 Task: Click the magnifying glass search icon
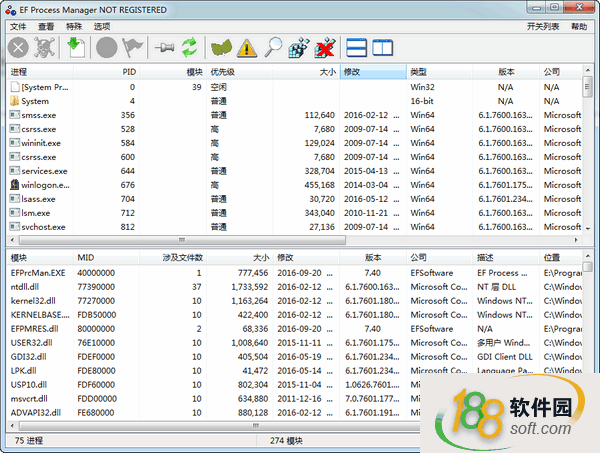pyautogui.click(x=272, y=47)
